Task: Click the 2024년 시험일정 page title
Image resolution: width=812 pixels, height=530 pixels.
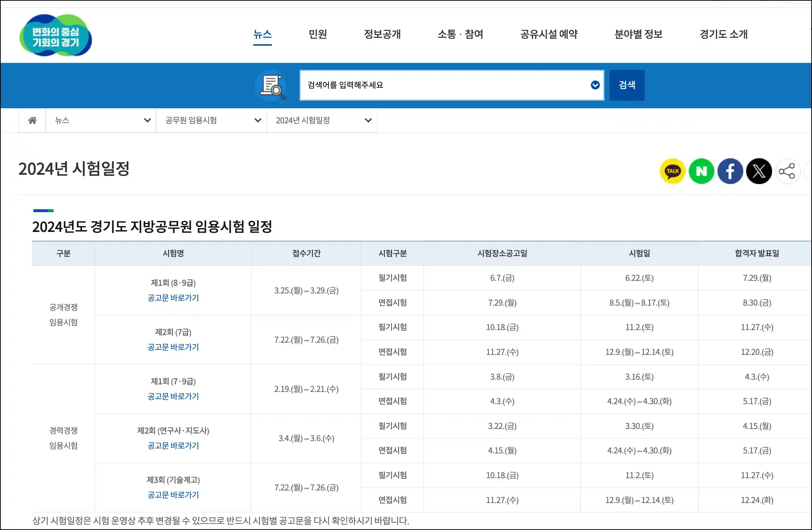Action: 74,169
